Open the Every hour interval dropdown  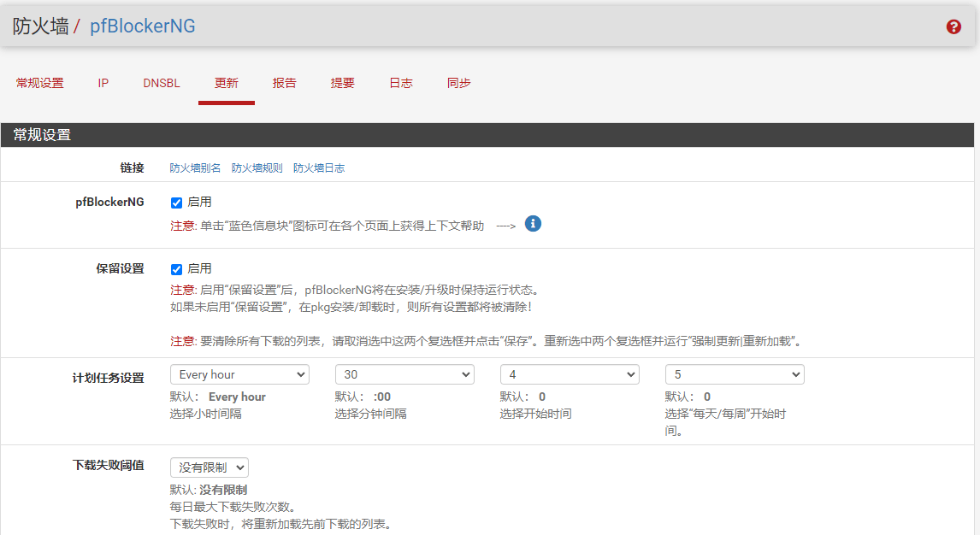239,374
